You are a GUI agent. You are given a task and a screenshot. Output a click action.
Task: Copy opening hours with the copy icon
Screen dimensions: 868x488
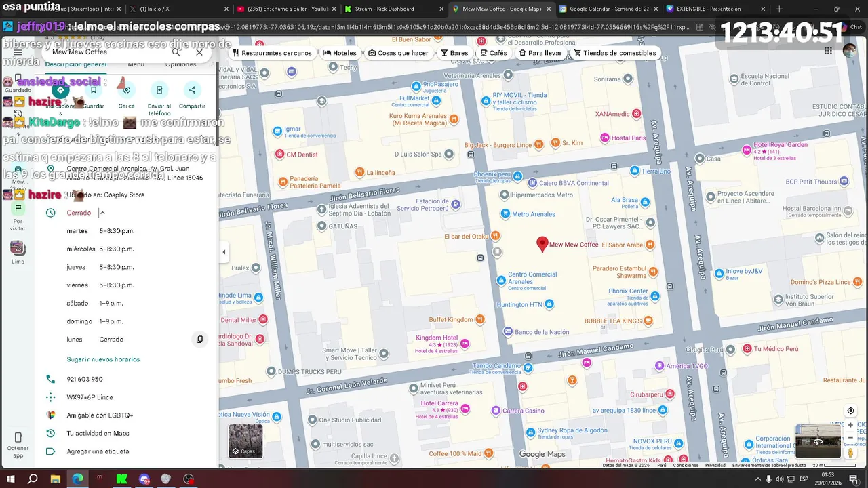[x=199, y=339]
